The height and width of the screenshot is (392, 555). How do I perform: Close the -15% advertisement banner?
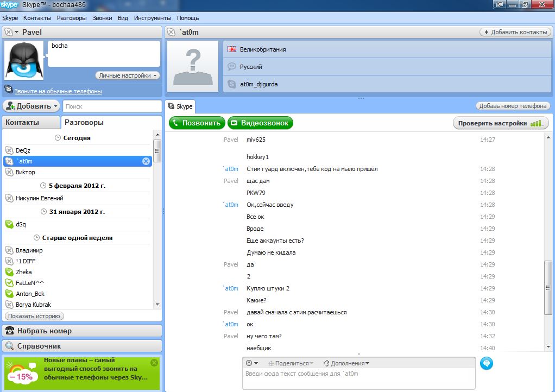pos(154,363)
